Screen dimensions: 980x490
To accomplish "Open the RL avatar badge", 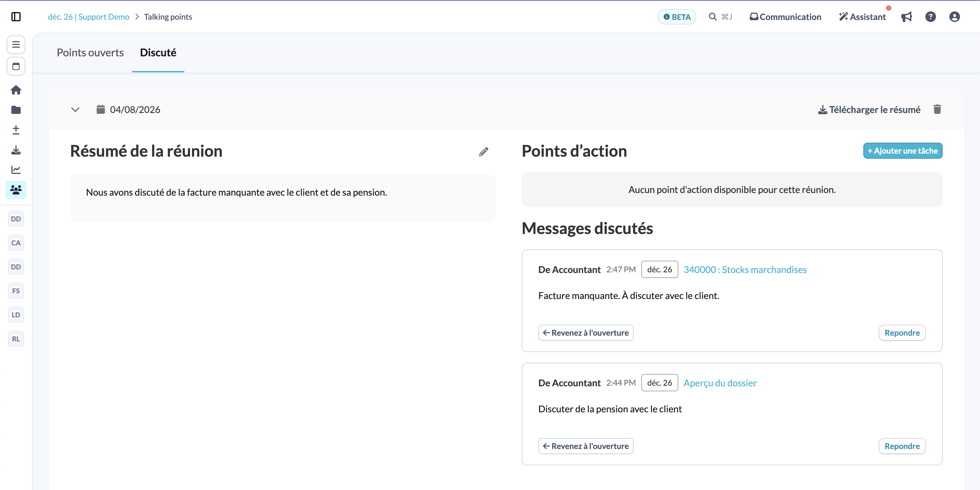I will tap(16, 339).
